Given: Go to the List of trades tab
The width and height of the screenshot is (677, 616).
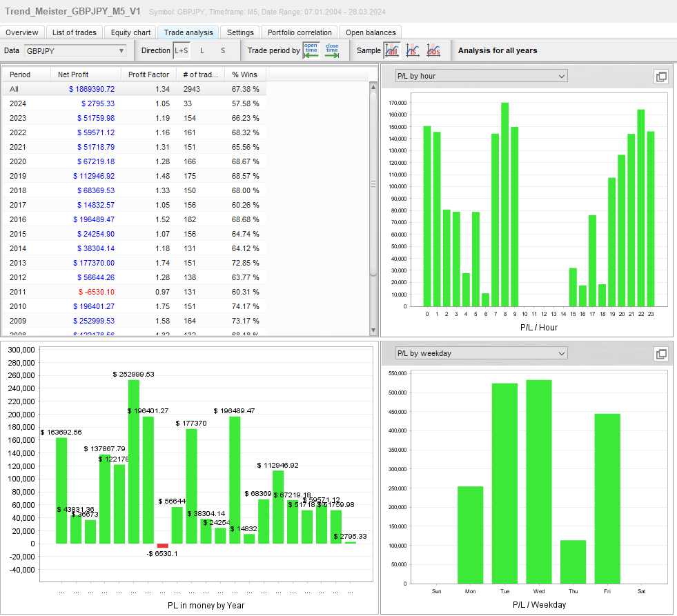Looking at the screenshot, I should coord(75,32).
